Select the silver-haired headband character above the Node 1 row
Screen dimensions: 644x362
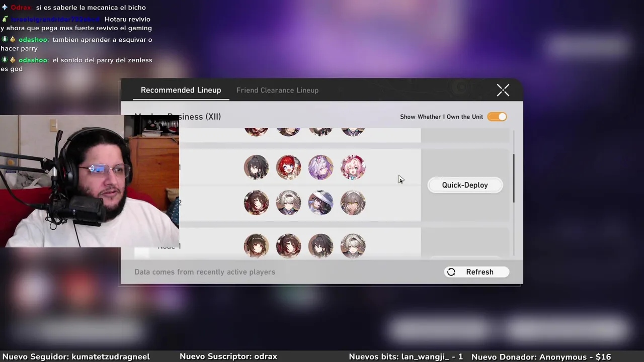[288, 203]
